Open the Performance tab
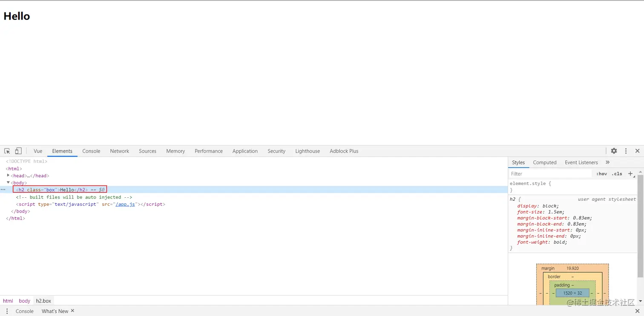644x316 pixels. [209, 151]
